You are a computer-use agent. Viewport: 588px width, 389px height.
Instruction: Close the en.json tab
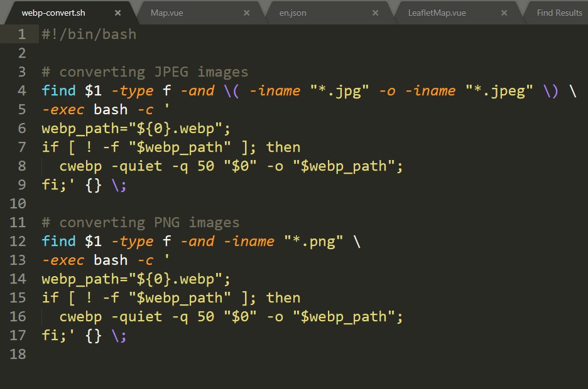[x=375, y=13]
